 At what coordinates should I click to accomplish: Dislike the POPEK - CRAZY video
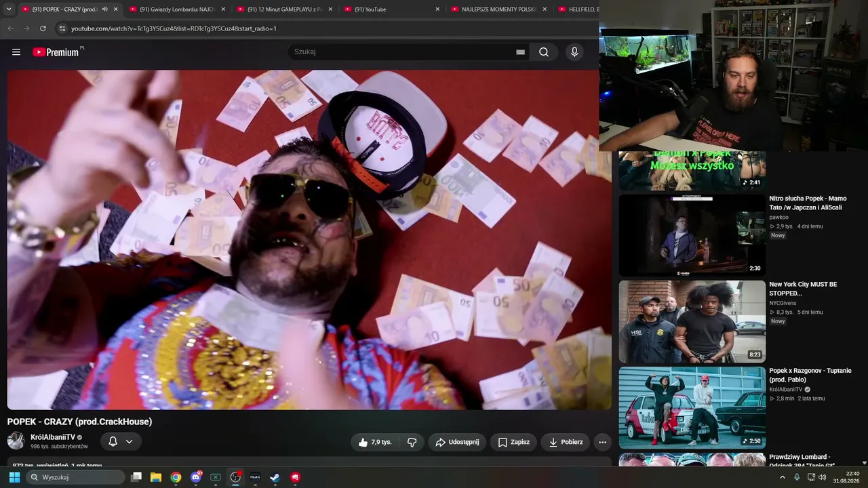coord(412,442)
